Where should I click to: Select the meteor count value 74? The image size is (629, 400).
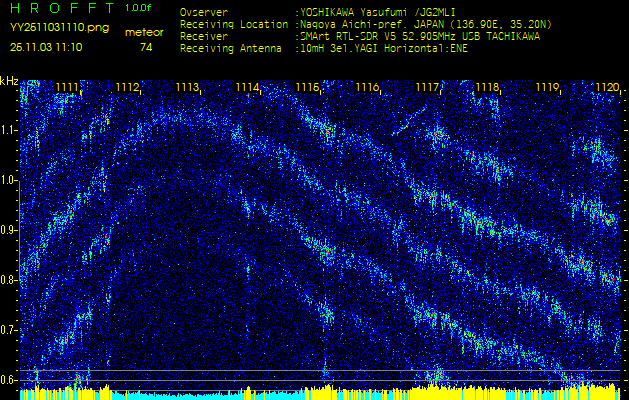coord(146,47)
